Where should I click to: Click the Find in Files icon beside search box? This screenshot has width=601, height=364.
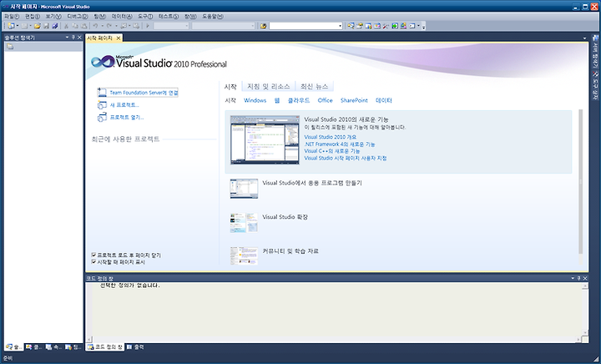tap(263, 26)
